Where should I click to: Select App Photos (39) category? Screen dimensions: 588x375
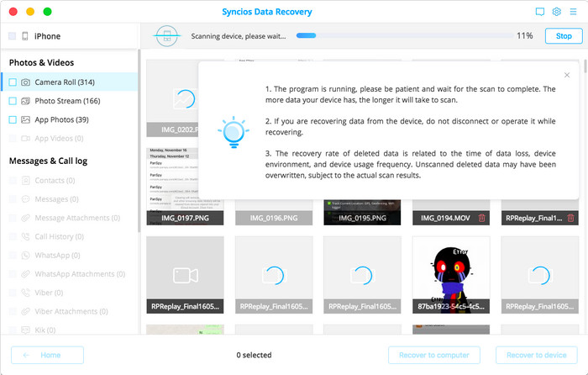click(70, 119)
